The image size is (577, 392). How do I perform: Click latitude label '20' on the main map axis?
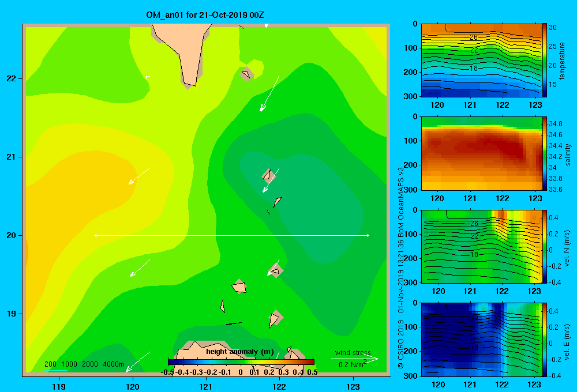coord(12,235)
